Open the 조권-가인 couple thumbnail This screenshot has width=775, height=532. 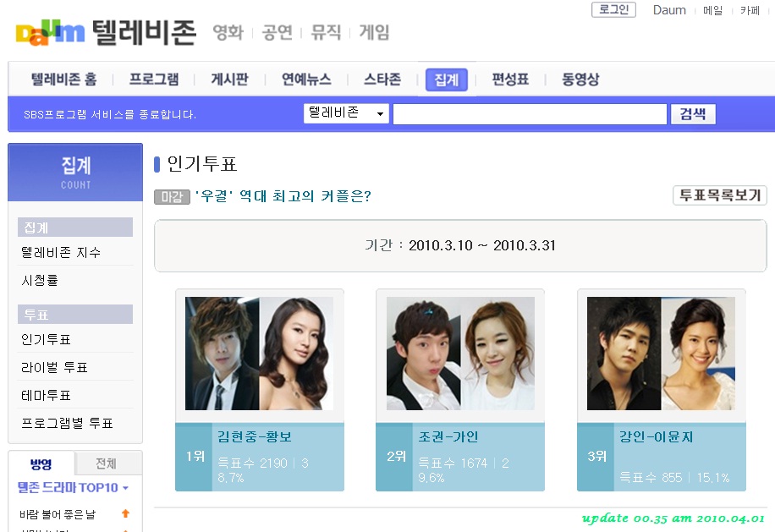pyautogui.click(x=460, y=354)
